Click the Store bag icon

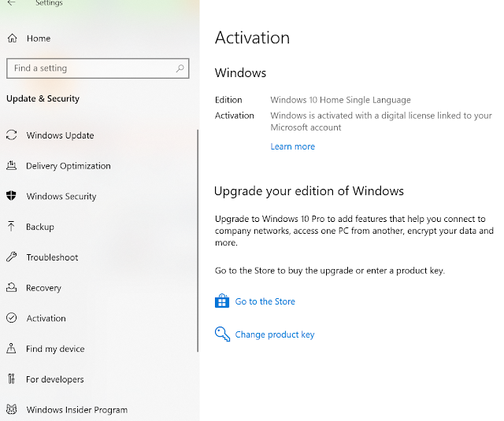tap(222, 301)
